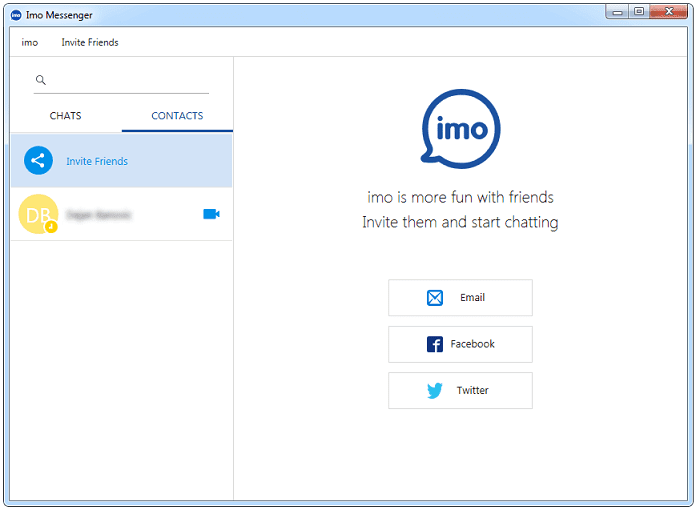Open the DB contact avatar
This screenshot has height=510, width=696.
pyautogui.click(x=38, y=214)
